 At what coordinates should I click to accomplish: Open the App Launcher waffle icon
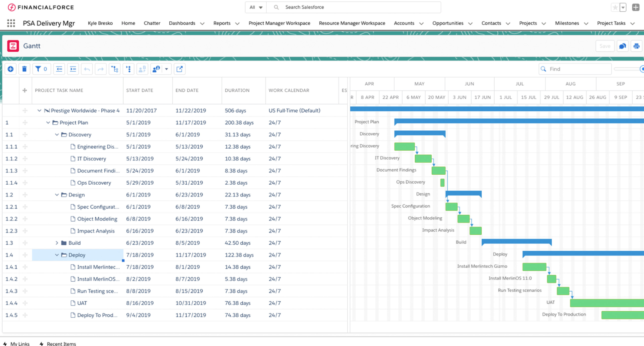click(11, 23)
